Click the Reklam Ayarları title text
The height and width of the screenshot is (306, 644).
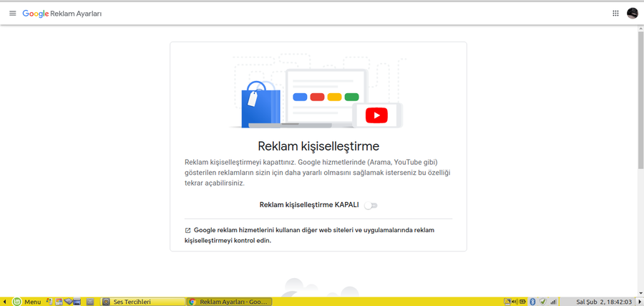coord(76,14)
